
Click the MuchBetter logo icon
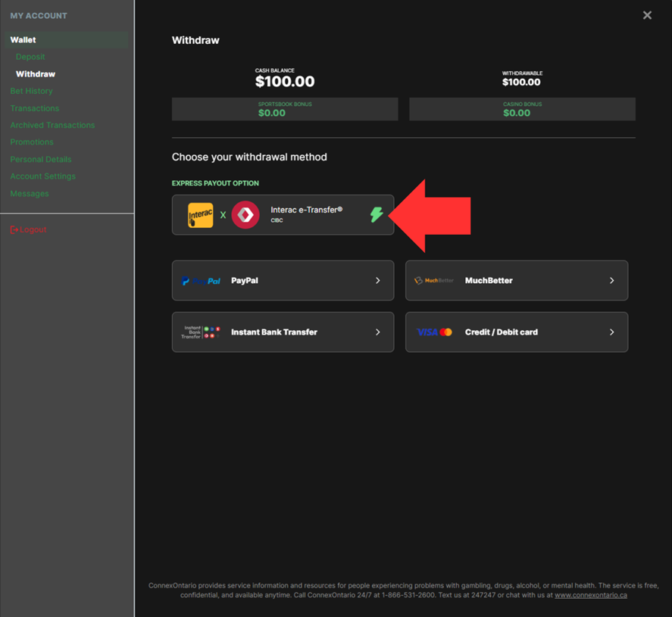click(434, 281)
